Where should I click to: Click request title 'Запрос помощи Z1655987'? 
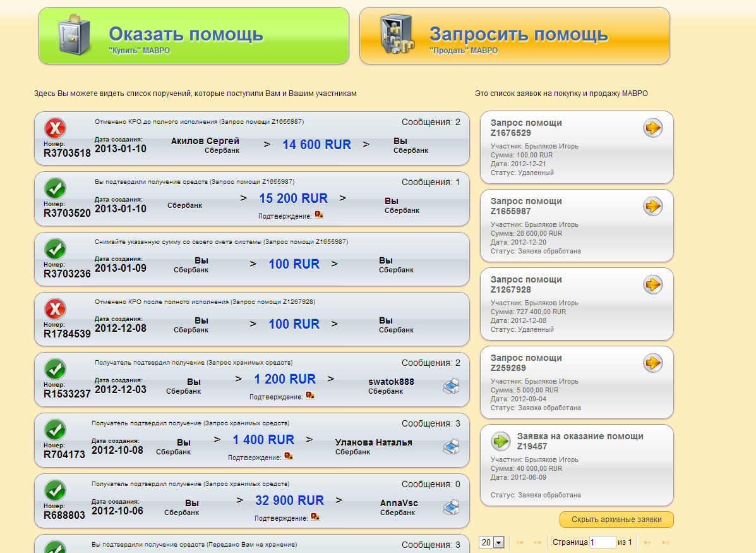point(526,206)
